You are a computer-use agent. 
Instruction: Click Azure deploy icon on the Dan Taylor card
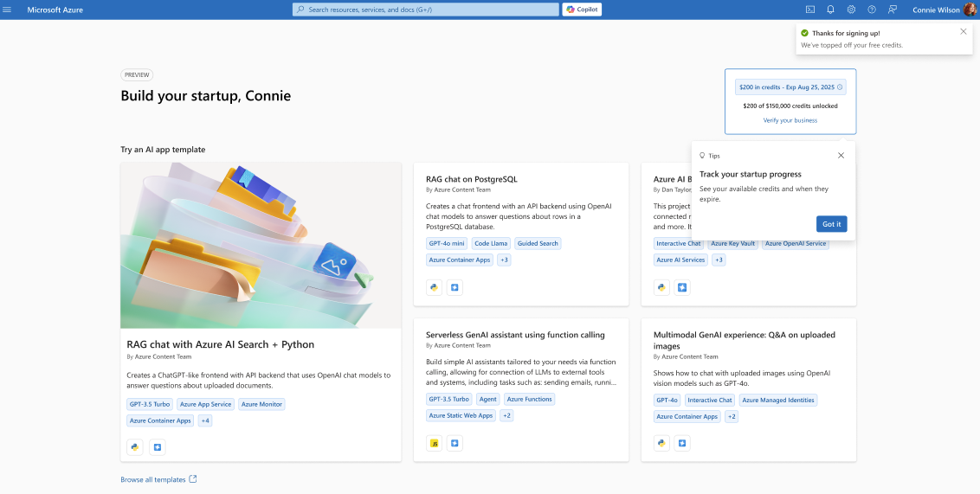682,287
